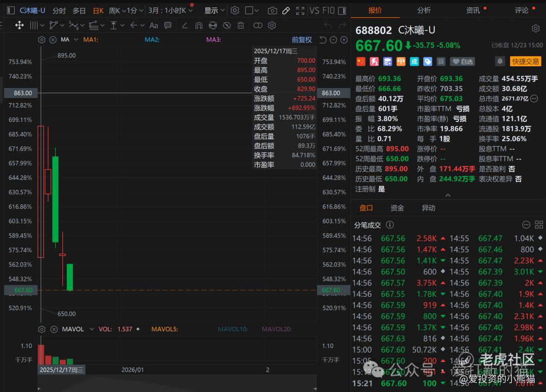Hide all drawings with eye-slash icon
This screenshot has height=392, width=546.
click(226, 25)
